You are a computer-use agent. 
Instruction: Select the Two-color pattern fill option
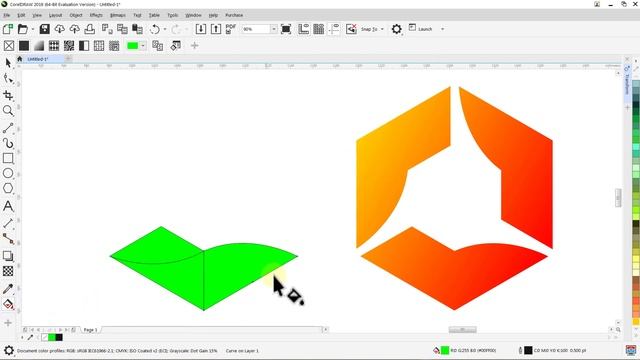pyautogui.click(x=84, y=46)
